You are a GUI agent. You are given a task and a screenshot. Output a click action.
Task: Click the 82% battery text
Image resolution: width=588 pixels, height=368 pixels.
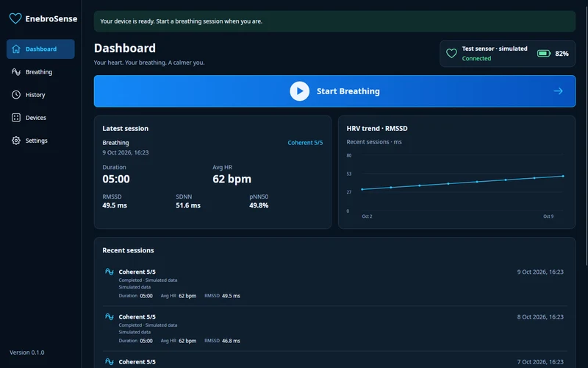562,54
